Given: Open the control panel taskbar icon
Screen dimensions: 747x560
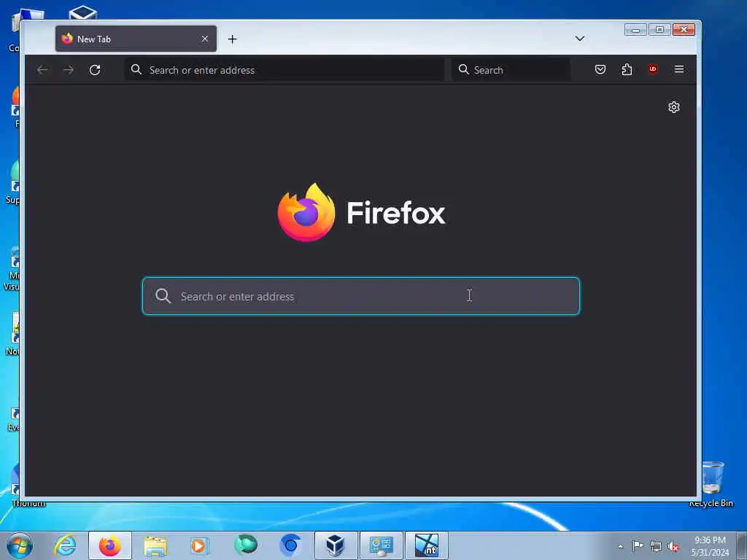Looking at the screenshot, I should pyautogui.click(x=381, y=545).
